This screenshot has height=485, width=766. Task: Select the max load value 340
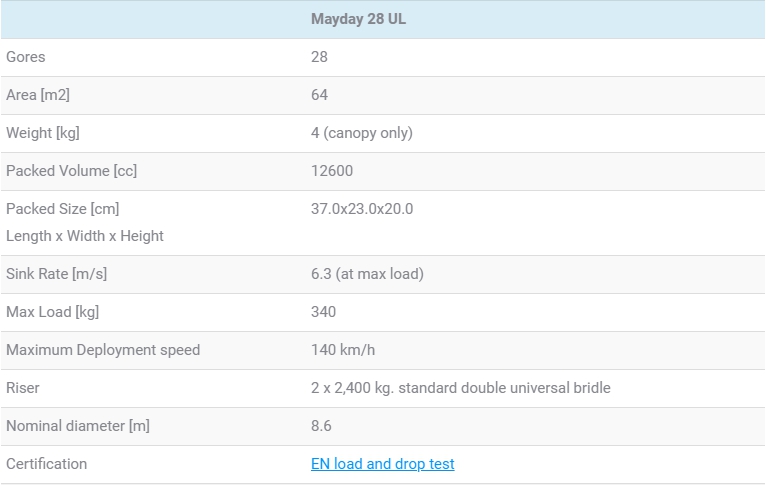pyautogui.click(x=323, y=312)
